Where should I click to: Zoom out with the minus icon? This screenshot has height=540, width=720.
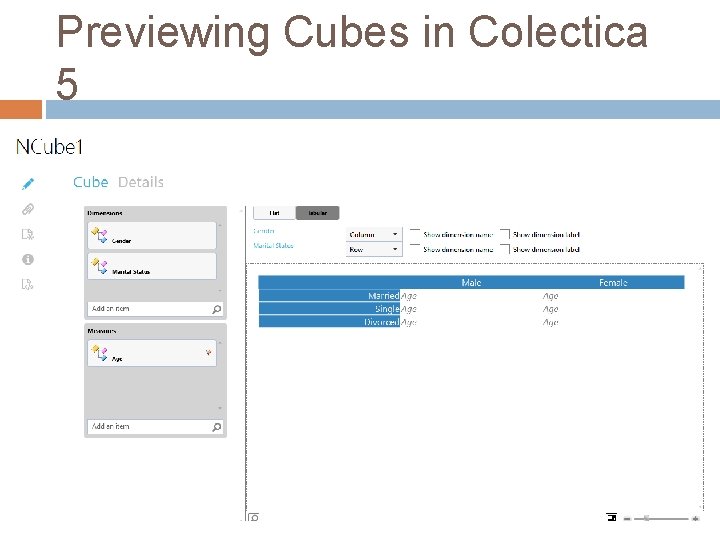click(x=627, y=518)
